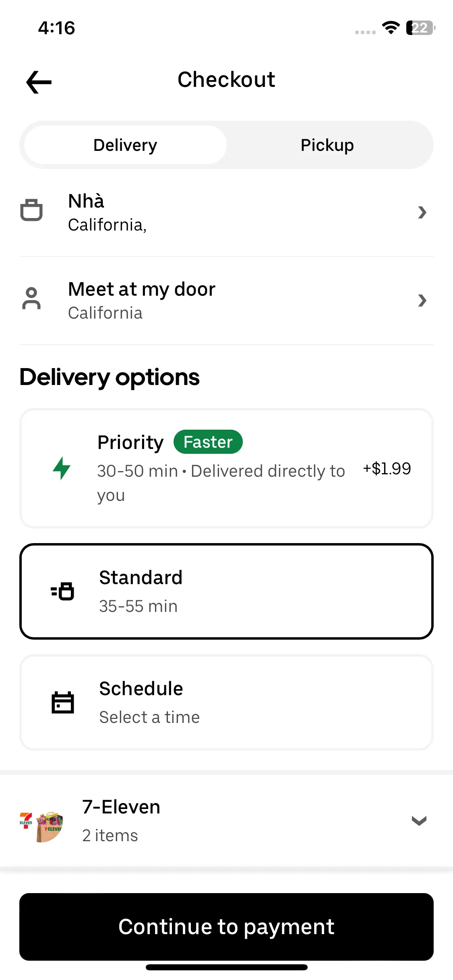The image size is (453, 980).
Task: Tap the green Faster badge
Action: (x=208, y=442)
